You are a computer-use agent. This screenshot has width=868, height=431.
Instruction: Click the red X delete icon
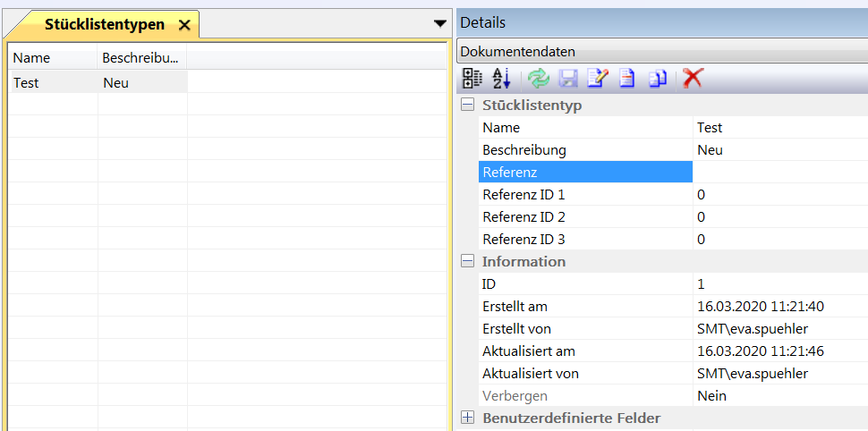[x=692, y=79]
